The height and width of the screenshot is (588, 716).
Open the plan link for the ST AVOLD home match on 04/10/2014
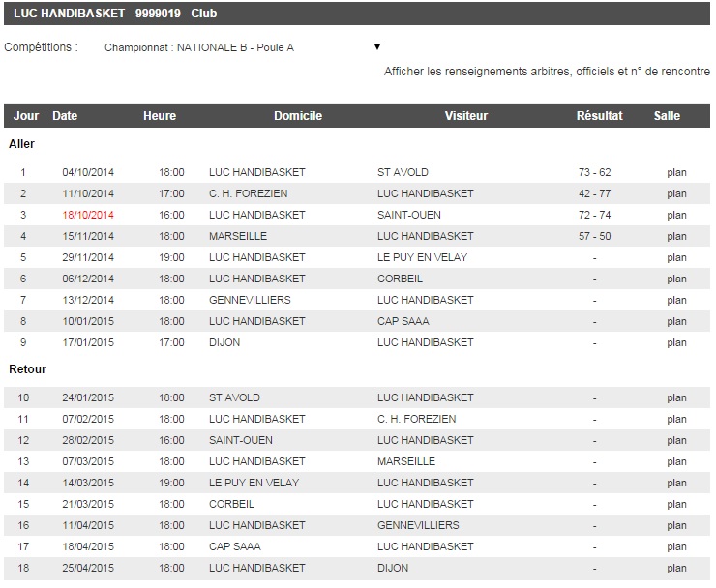click(676, 172)
